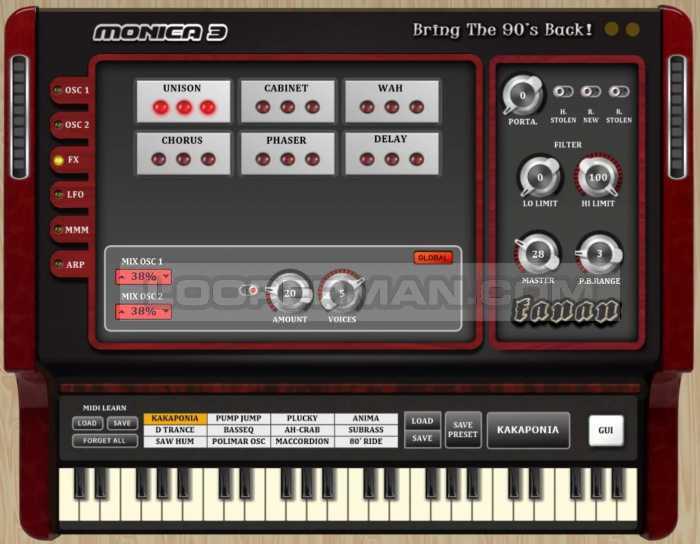Select the PLUCKY preset from the list
The image size is (700, 544).
[302, 418]
